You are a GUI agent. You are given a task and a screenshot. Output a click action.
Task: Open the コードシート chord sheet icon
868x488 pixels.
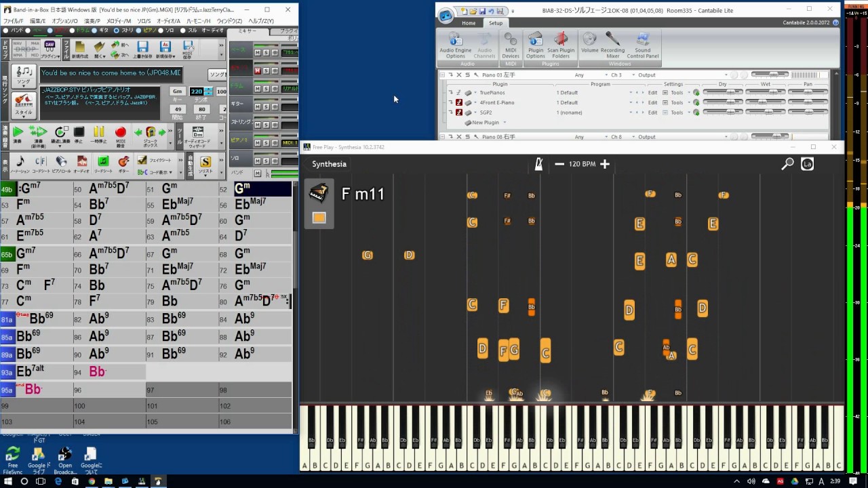tap(41, 163)
